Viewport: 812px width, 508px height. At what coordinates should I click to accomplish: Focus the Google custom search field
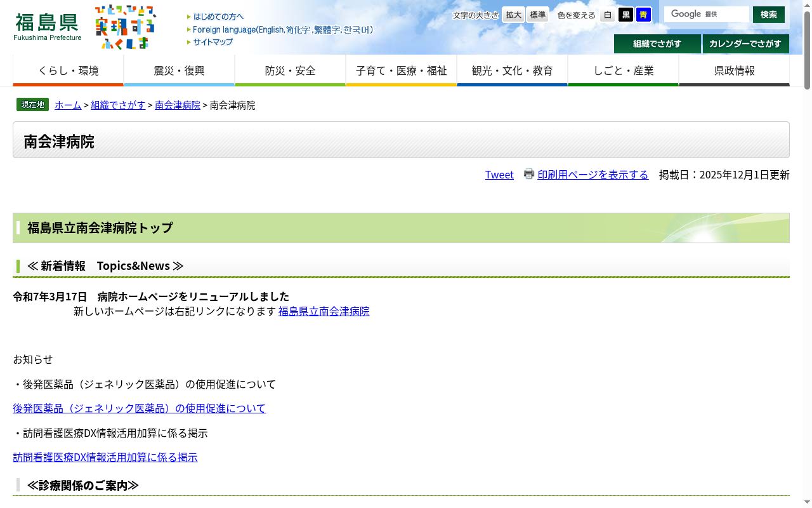tap(706, 14)
